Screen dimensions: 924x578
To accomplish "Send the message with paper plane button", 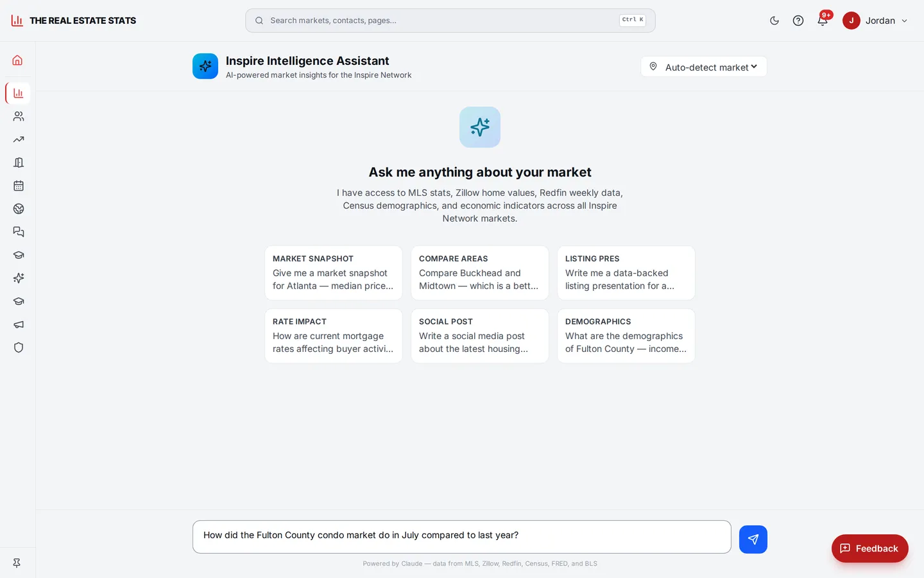I will pos(753,539).
